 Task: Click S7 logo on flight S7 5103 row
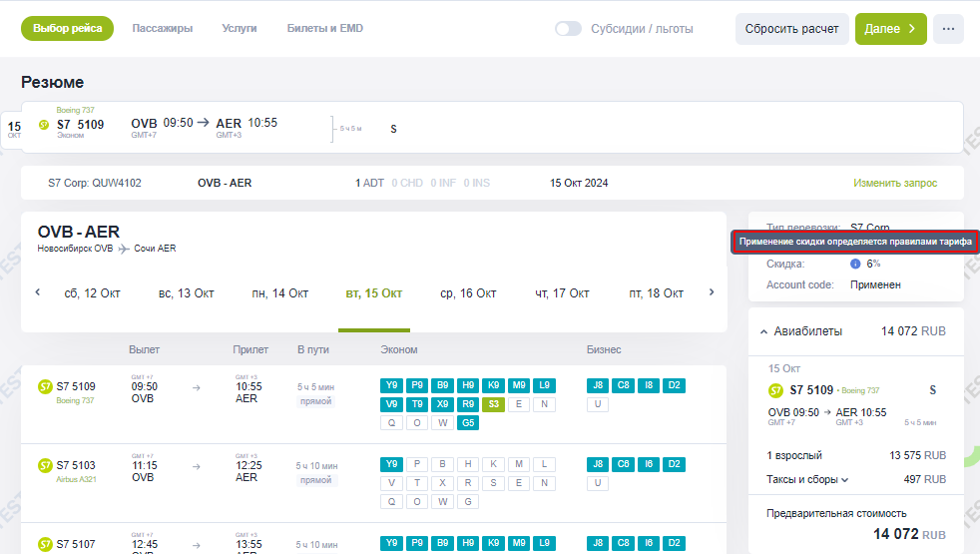tap(45, 466)
